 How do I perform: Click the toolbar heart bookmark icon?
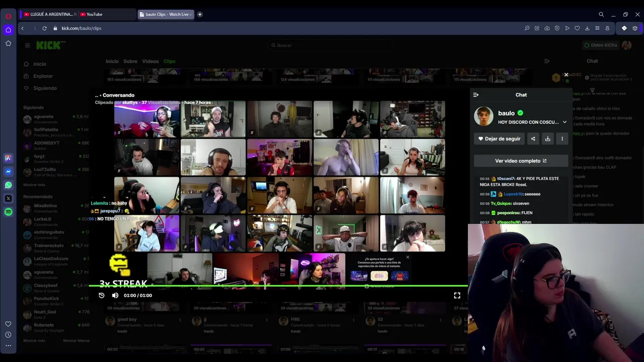coord(577,28)
